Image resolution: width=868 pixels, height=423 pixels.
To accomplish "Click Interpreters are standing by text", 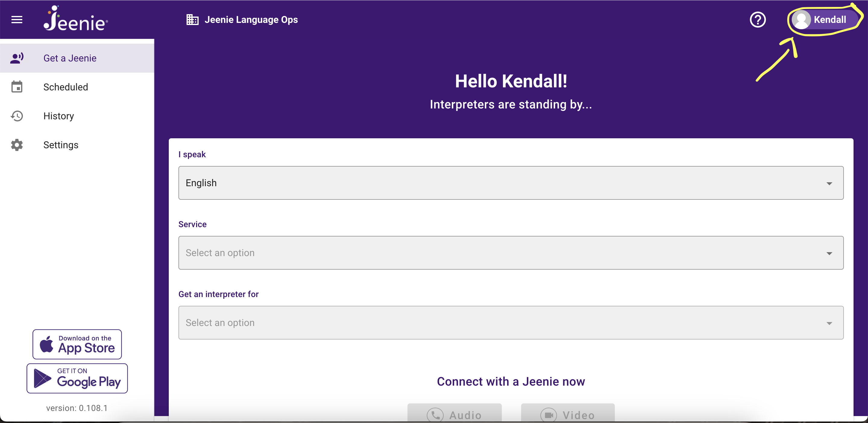I will [x=511, y=105].
